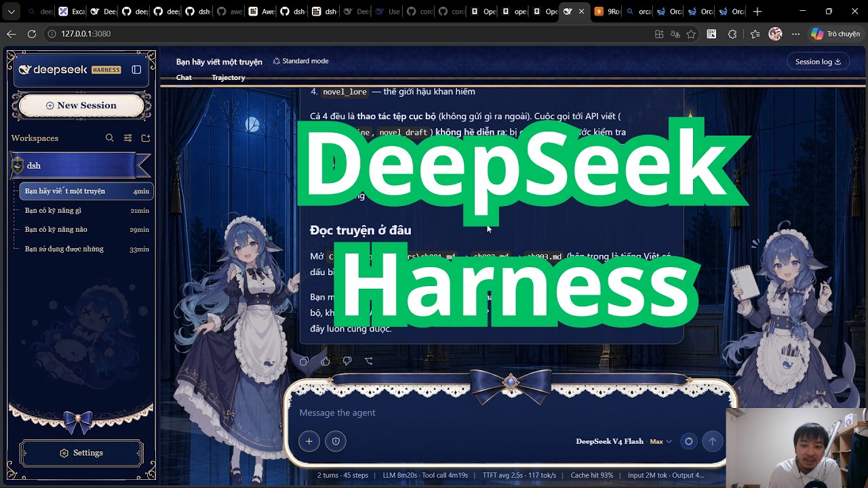Screen dimensions: 868x488
Task: Switch to the Chat tab
Action: click(x=184, y=78)
